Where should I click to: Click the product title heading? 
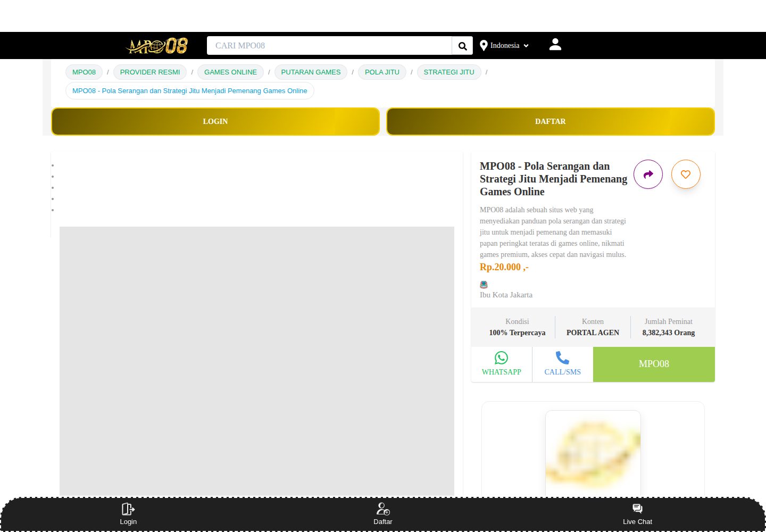553,179
